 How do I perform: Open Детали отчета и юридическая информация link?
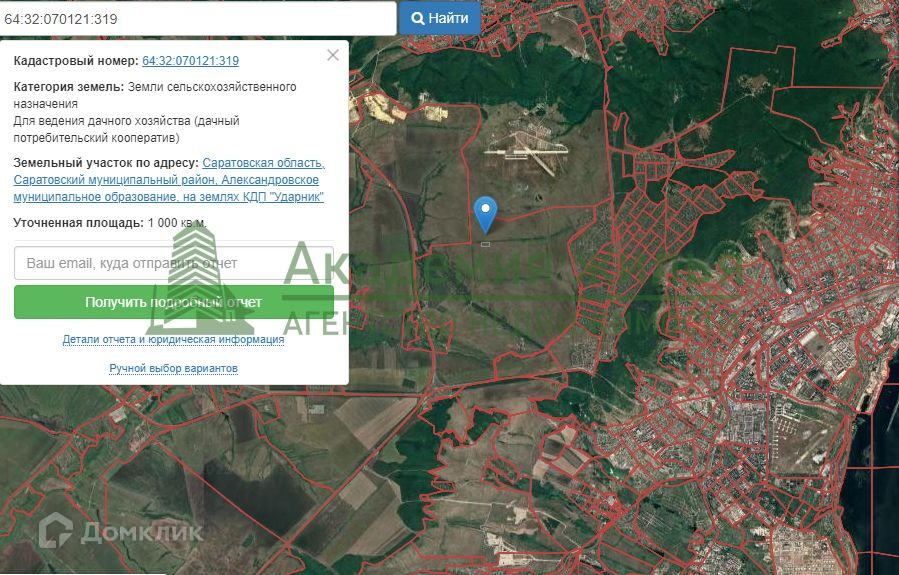[x=173, y=339]
